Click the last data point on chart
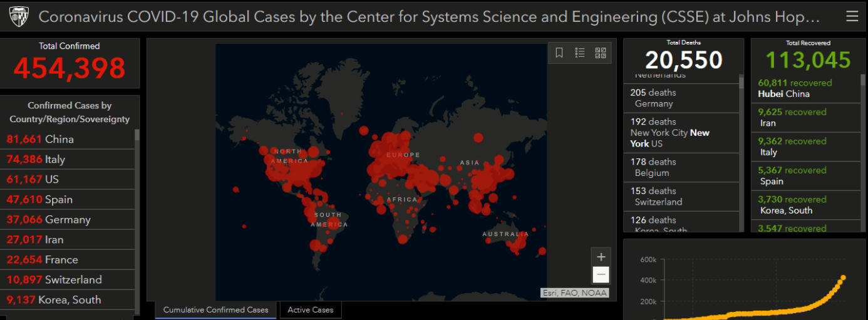The height and width of the screenshot is (320, 868). coord(843,277)
